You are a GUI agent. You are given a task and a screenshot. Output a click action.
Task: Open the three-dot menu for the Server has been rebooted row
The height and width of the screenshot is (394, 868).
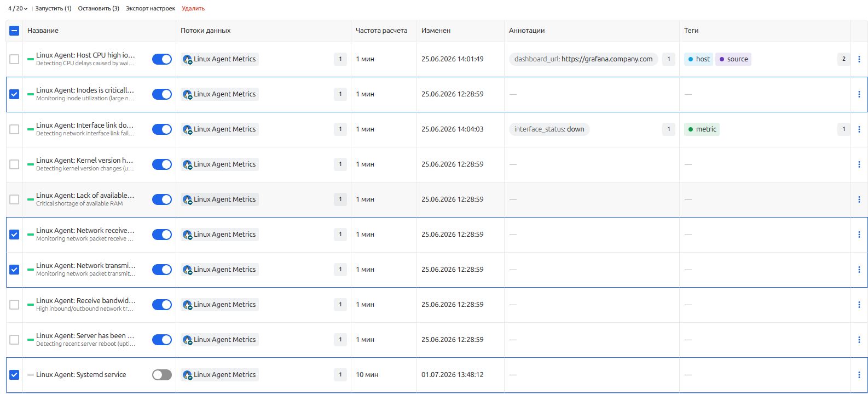859,340
